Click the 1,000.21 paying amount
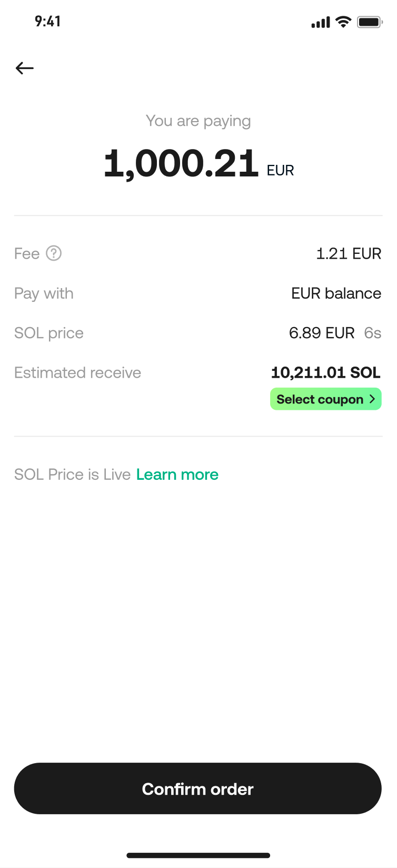Viewport: 397px width, 868px height. point(181,163)
